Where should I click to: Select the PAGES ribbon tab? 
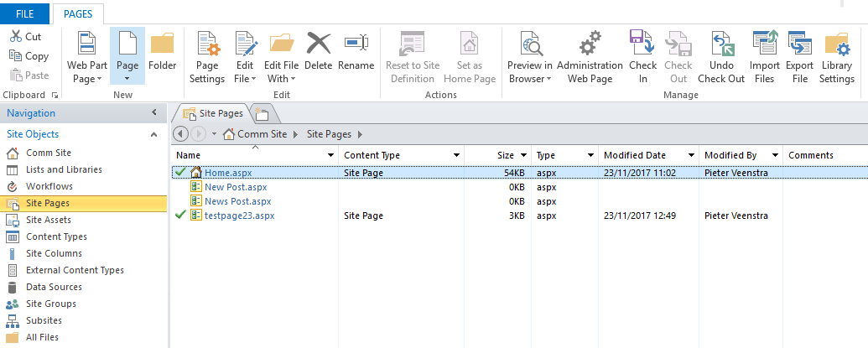click(x=78, y=13)
